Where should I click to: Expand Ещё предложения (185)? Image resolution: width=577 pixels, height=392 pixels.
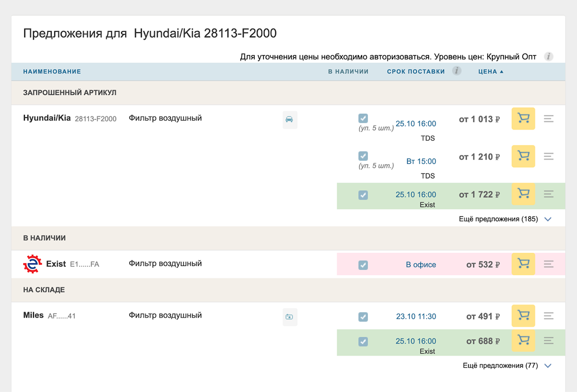pos(505,219)
